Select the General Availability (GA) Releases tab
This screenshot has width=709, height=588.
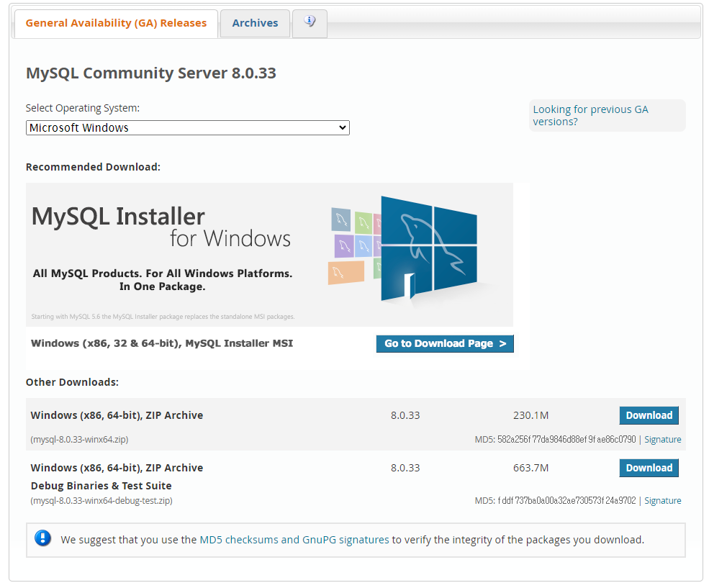tap(115, 22)
